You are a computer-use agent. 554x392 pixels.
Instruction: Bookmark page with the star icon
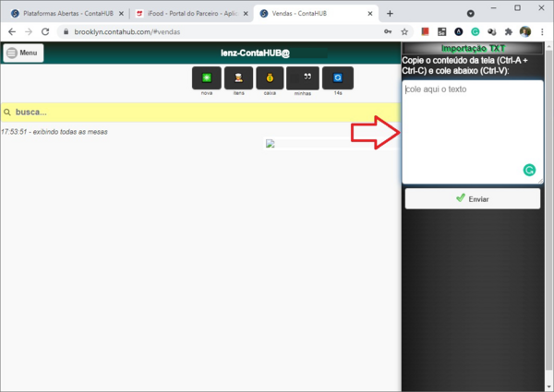[x=404, y=31]
